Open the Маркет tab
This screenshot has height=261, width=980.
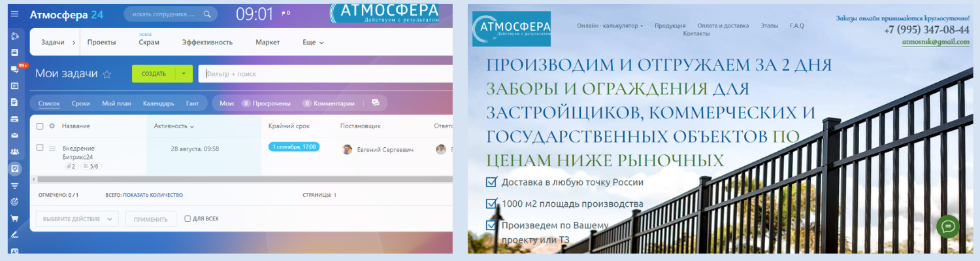(x=268, y=43)
